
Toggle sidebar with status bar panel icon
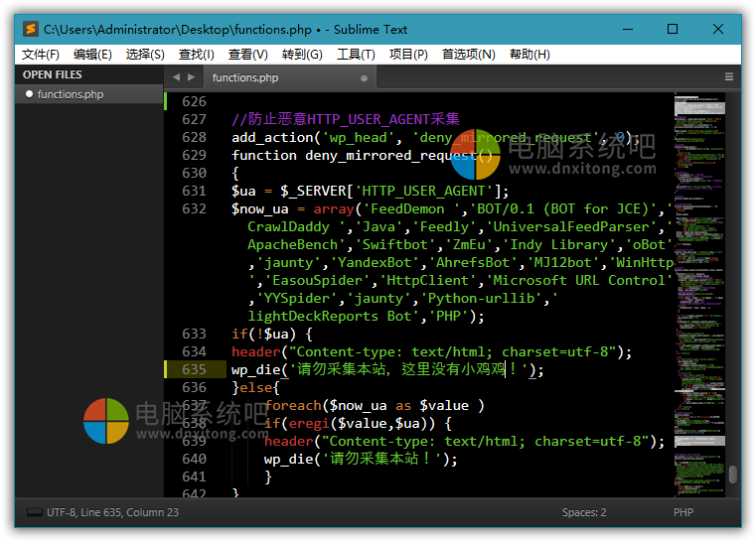pyautogui.click(x=35, y=512)
